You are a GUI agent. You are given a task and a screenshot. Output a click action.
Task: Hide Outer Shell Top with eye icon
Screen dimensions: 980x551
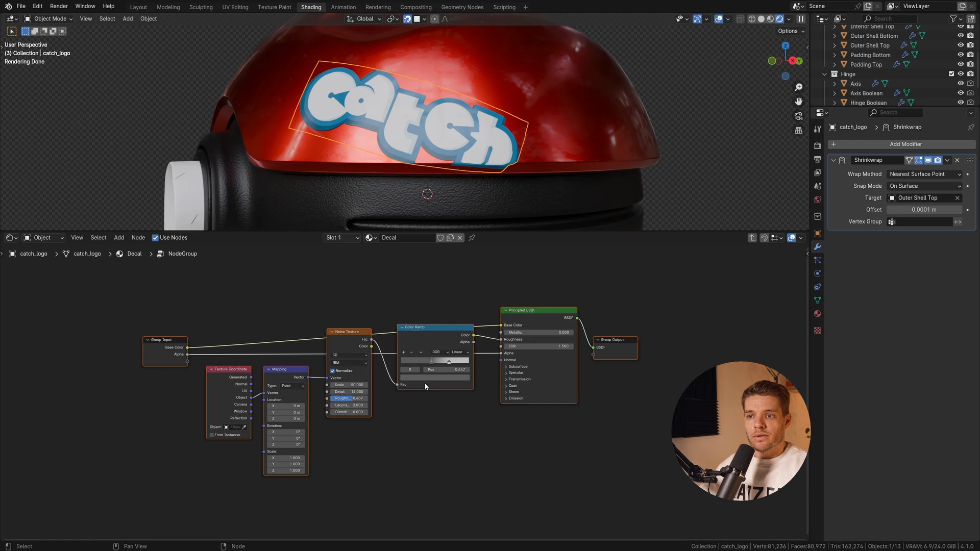coord(960,45)
